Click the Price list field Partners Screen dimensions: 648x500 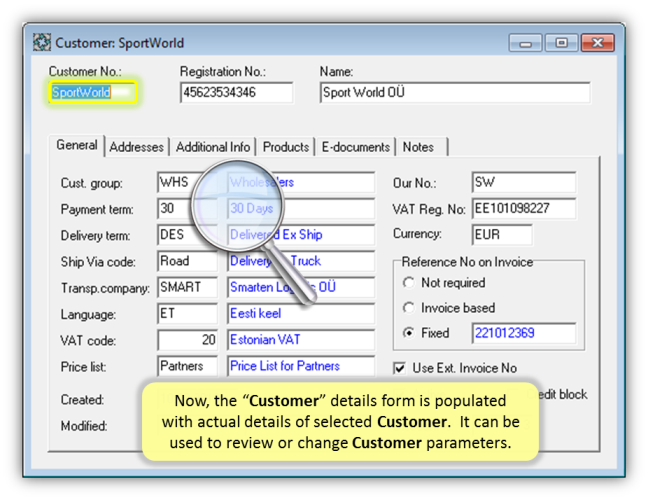(187, 366)
